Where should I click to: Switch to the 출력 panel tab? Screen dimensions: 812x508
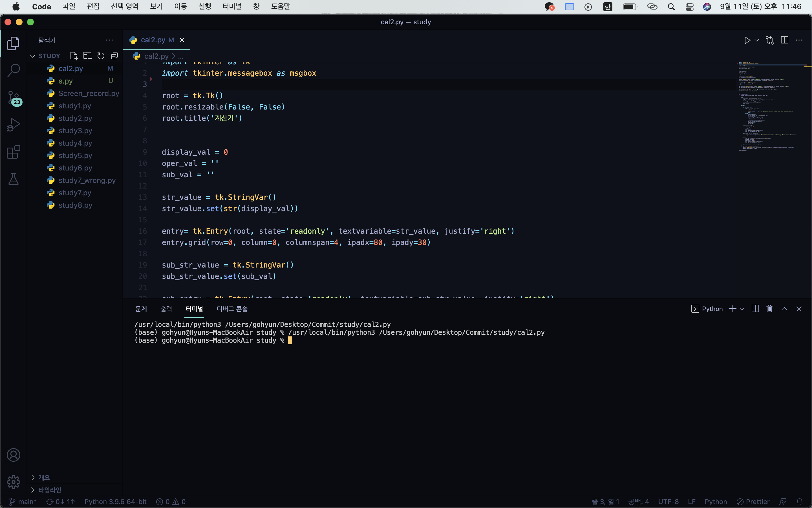[x=166, y=309]
